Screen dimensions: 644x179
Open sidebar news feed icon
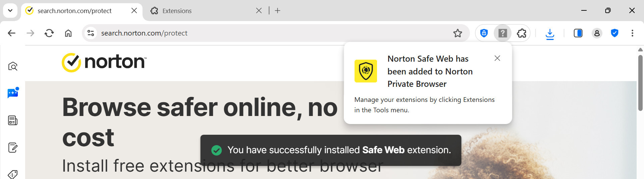pos(13,120)
